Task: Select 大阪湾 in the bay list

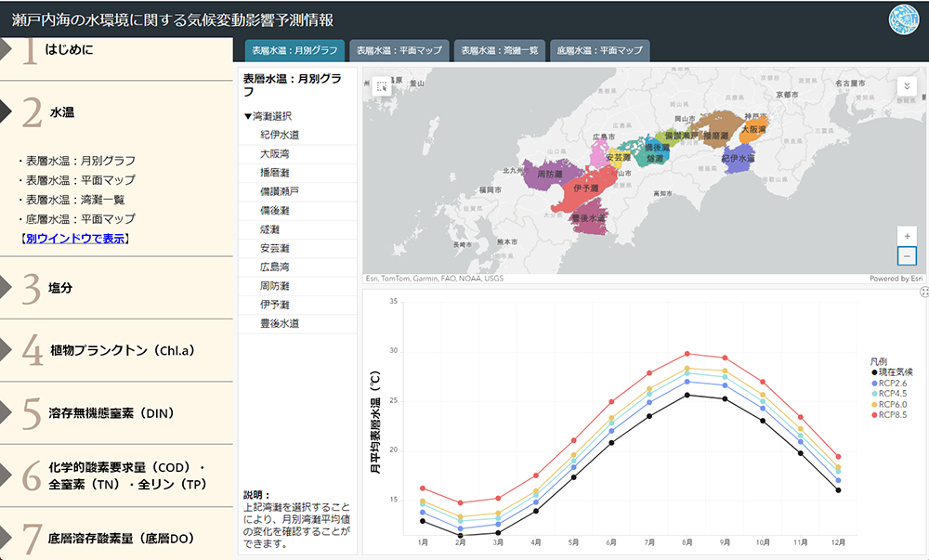Action: click(x=274, y=153)
